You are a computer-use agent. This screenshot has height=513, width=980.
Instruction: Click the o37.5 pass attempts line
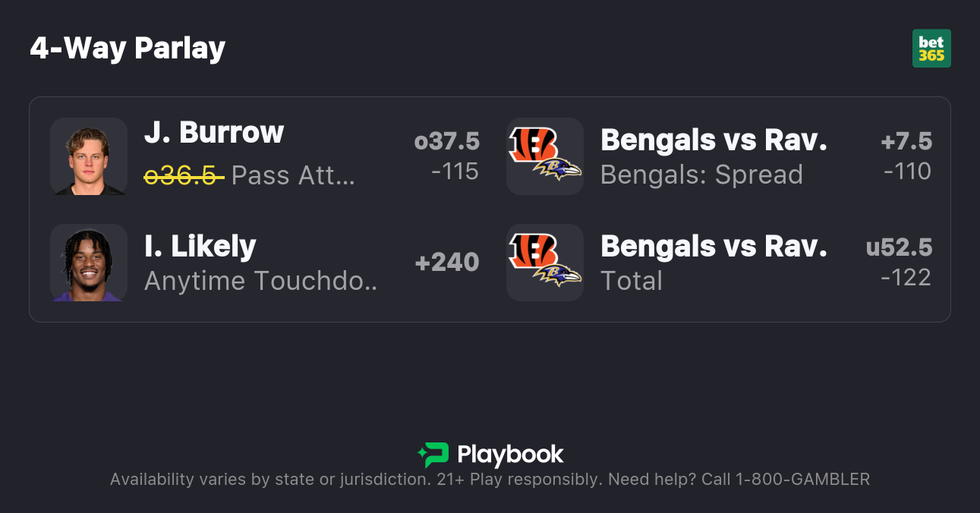(447, 141)
